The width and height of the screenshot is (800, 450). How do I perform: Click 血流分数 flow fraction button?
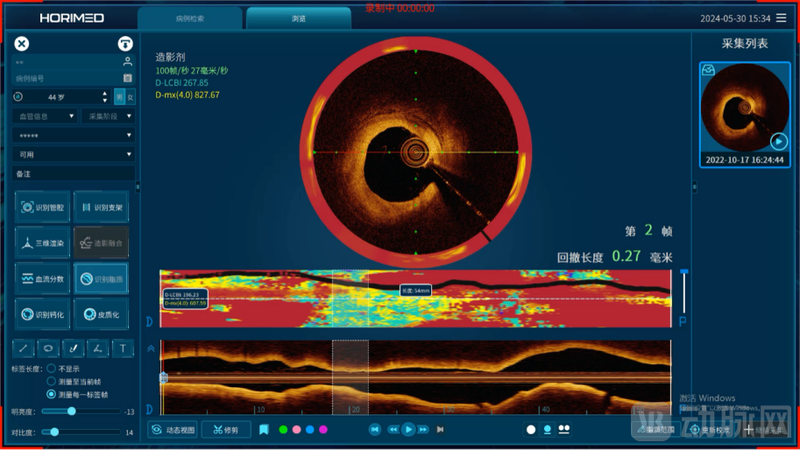click(44, 279)
